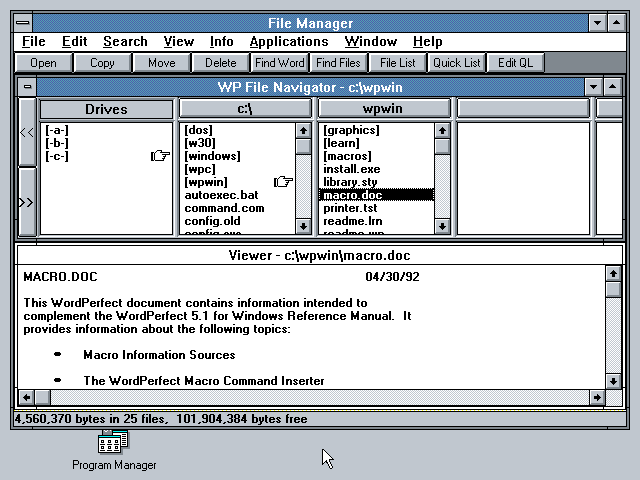Open the WP File Navigator control menu box
Viewport: 640px width, 480px height.
click(x=27, y=87)
